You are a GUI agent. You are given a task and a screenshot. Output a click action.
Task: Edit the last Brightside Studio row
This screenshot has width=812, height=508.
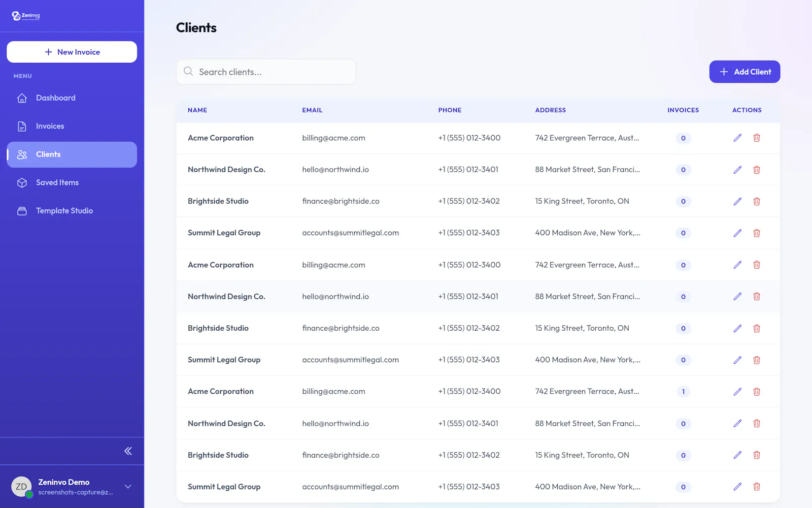point(737,455)
